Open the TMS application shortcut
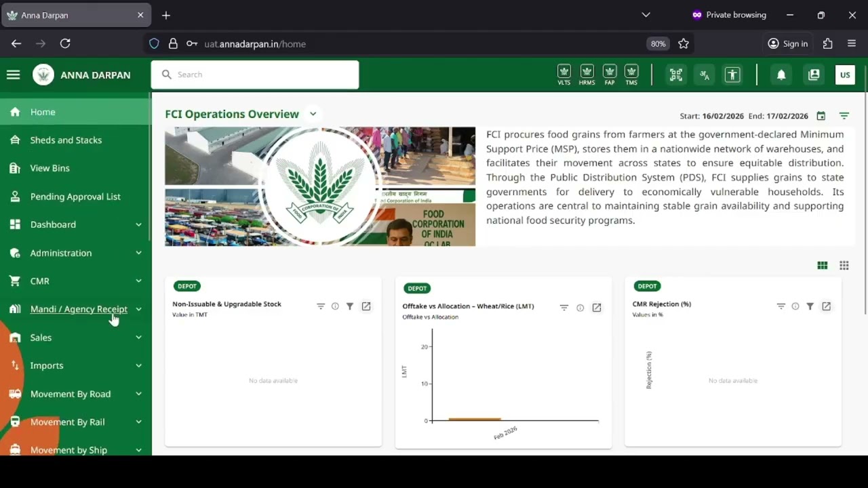Image resolution: width=868 pixels, height=488 pixels. (x=631, y=75)
